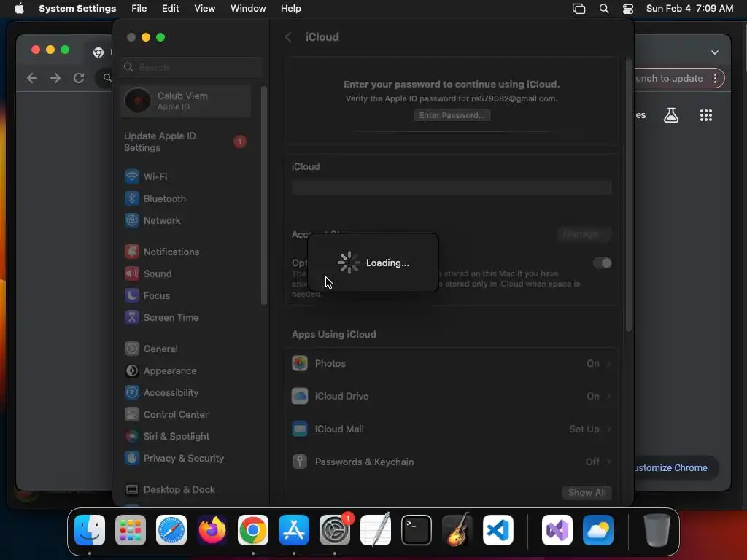Open Control Center in menu bar
The height and width of the screenshot is (560, 747).
click(x=628, y=9)
